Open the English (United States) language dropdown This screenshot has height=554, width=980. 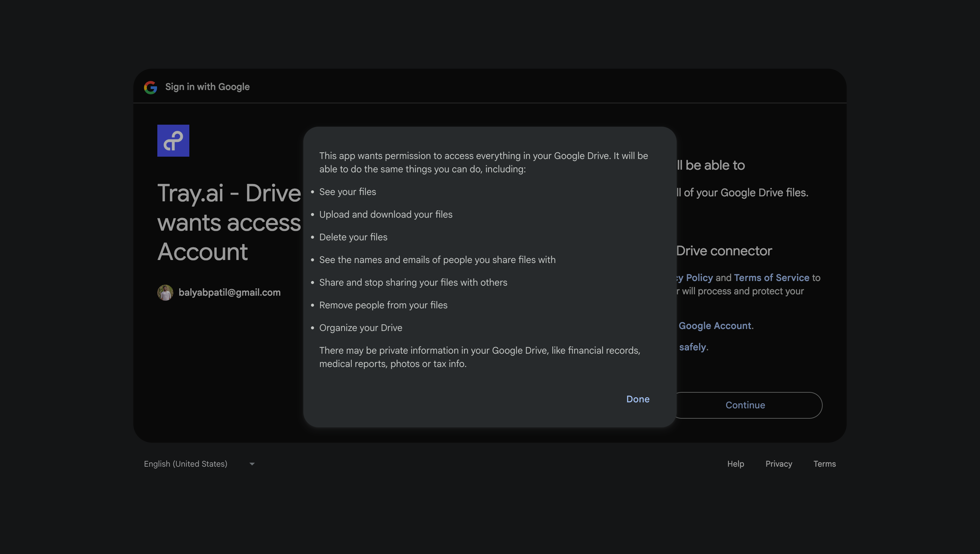click(186, 464)
